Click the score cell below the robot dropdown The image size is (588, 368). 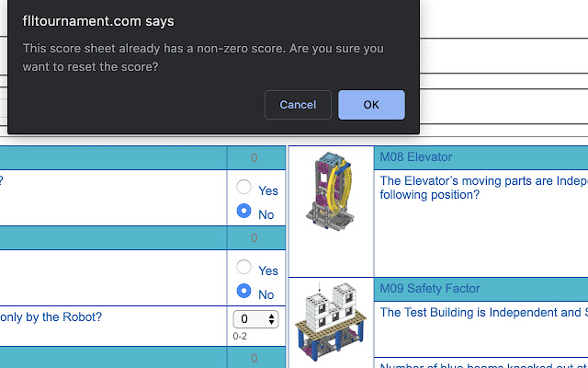pos(254,357)
